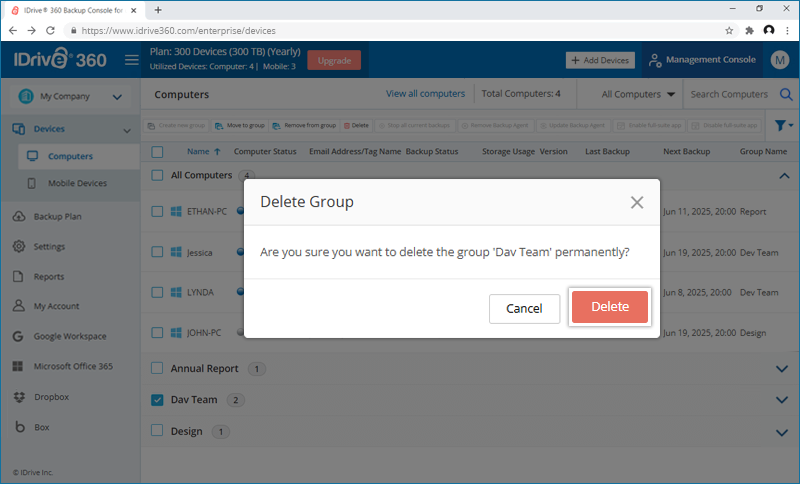Expand the All Computers filter dropdown
Image resolution: width=800 pixels, height=484 pixels.
(x=639, y=94)
